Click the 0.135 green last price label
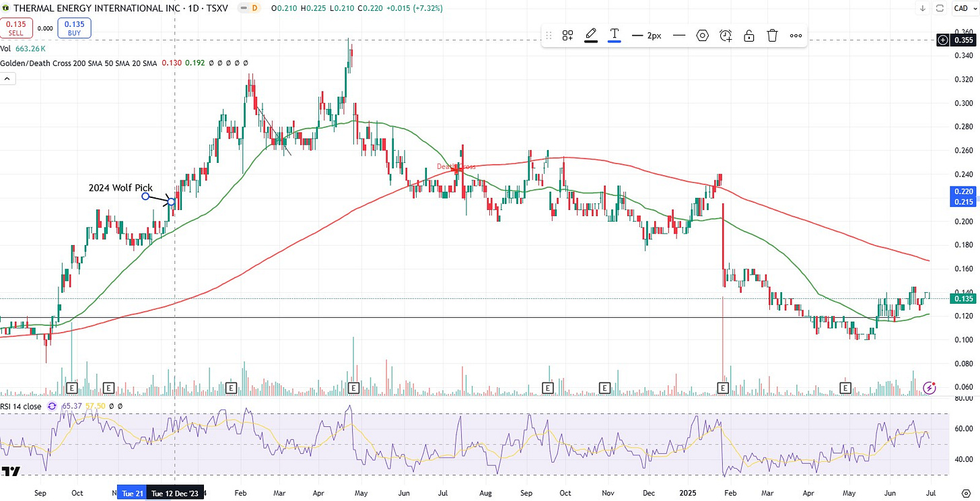Image resolution: width=980 pixels, height=501 pixels. tap(964, 298)
